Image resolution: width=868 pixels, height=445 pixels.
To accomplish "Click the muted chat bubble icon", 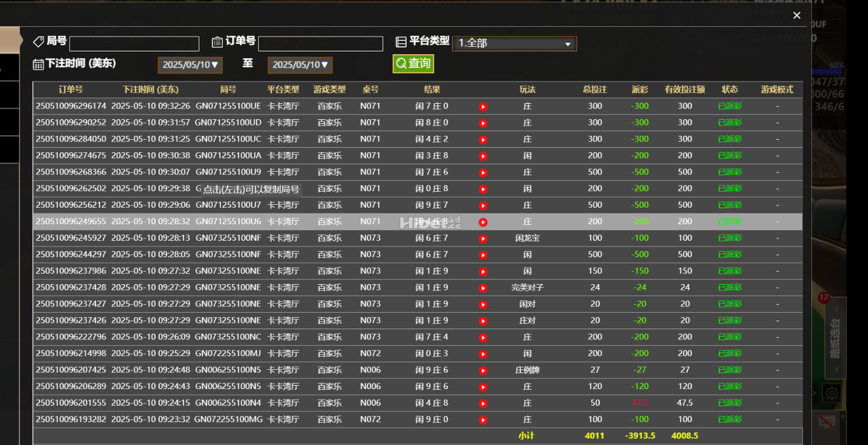I will (827, 423).
